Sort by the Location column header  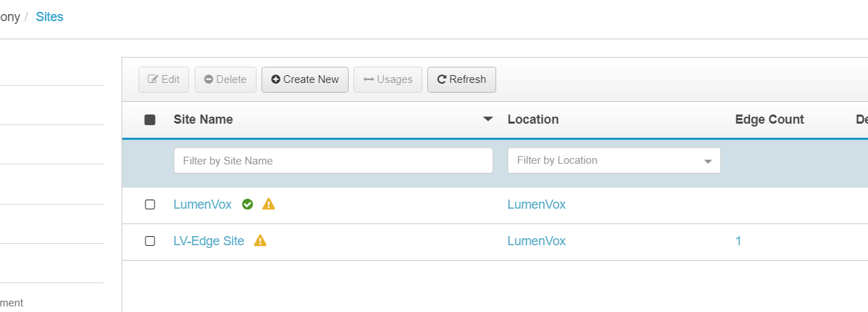[533, 119]
